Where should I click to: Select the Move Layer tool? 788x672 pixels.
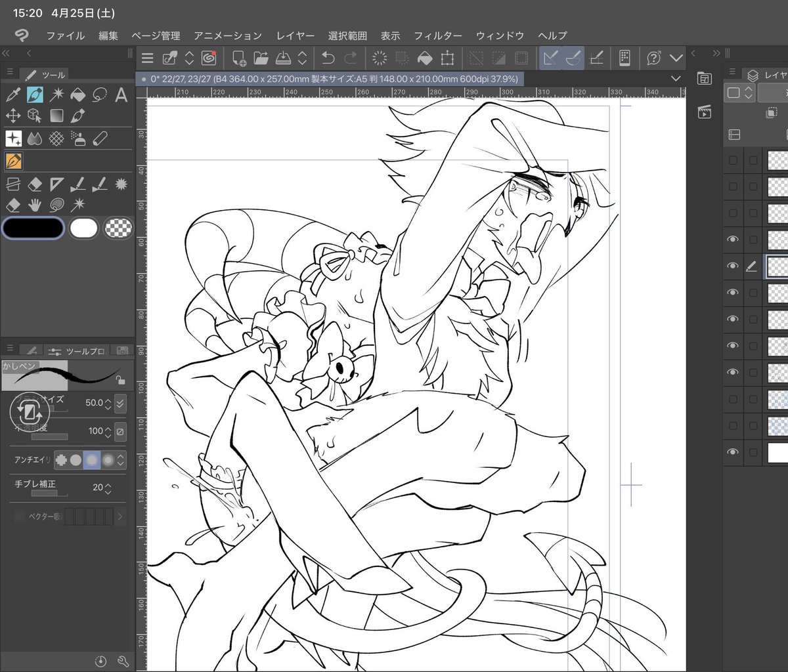pyautogui.click(x=12, y=116)
